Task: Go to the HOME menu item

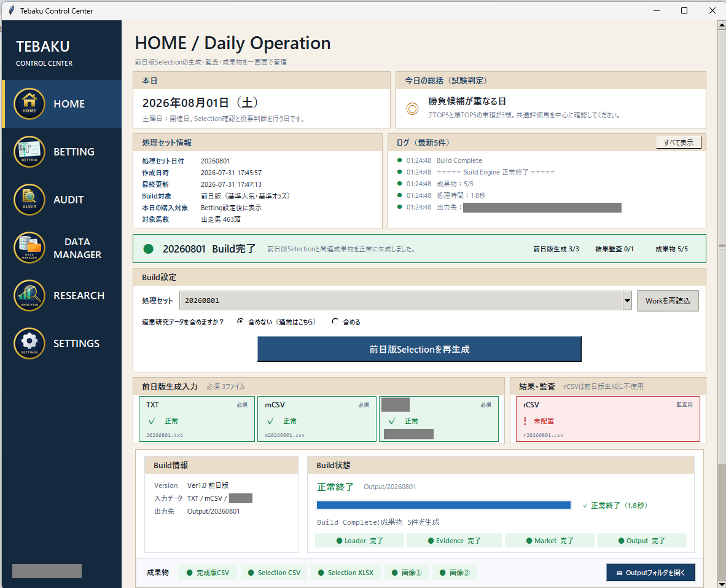Action: pos(62,104)
